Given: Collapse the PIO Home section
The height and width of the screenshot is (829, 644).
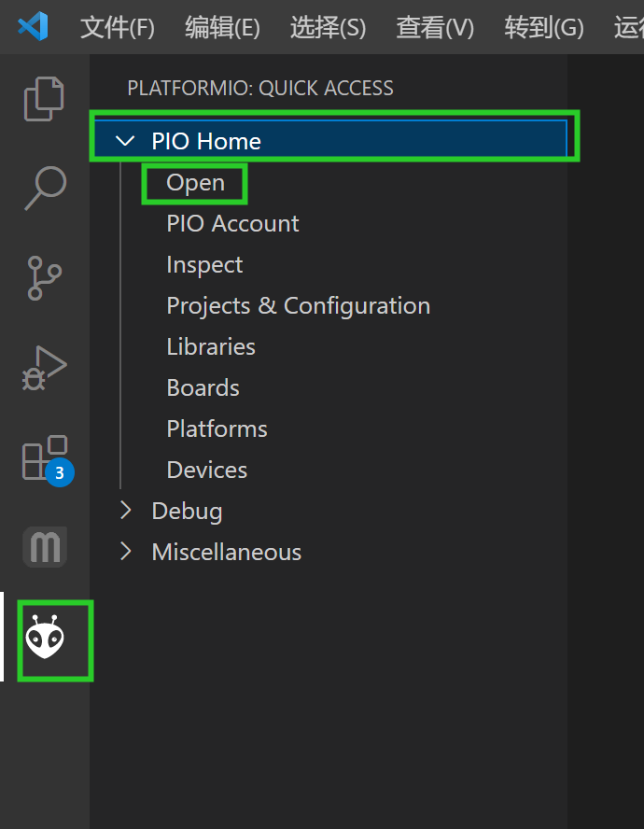Looking at the screenshot, I should click(x=125, y=141).
